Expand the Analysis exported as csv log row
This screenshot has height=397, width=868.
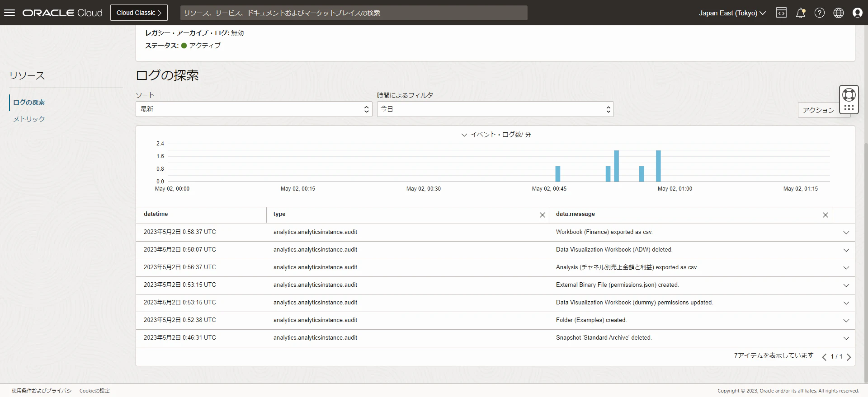[846, 268]
